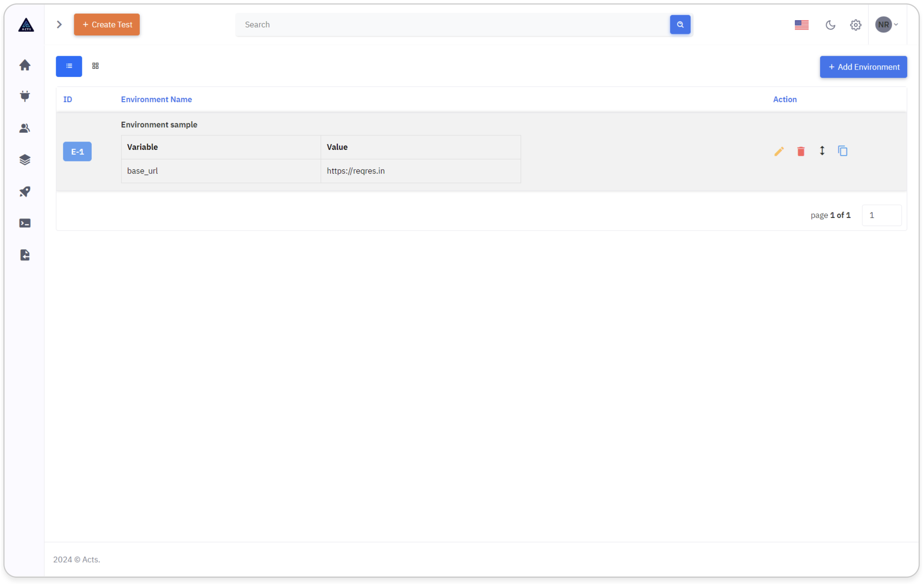Image resolution: width=924 pixels, height=588 pixels.
Task: Open the rocket sidebar icon
Action: coord(25,191)
